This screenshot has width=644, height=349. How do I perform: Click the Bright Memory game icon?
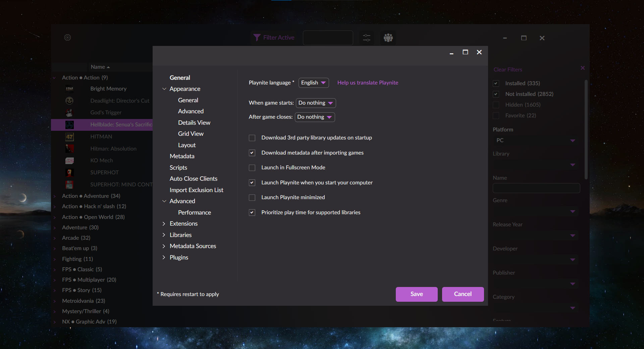pos(69,89)
